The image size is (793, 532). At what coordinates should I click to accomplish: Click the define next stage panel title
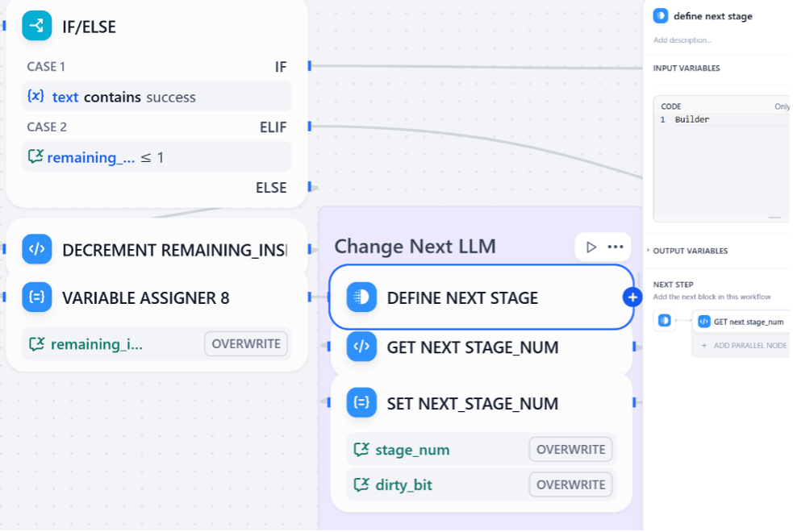point(712,16)
